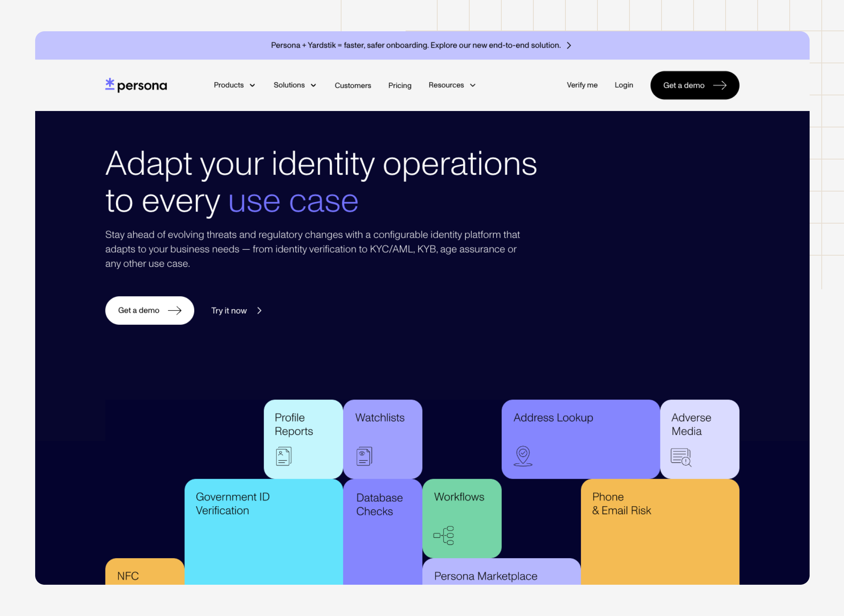The width and height of the screenshot is (844, 616).
Task: Open the Resources menu
Action: [452, 85]
